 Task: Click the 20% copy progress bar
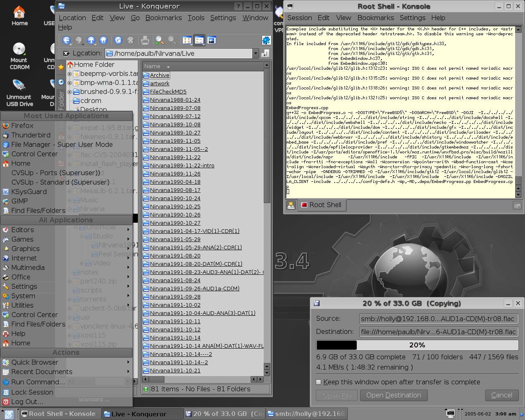point(417,345)
